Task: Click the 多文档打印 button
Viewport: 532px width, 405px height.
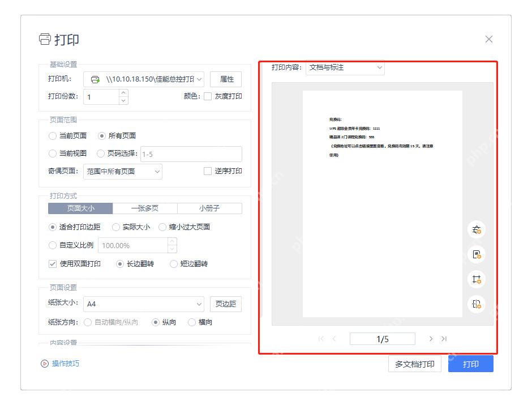Action: click(415, 364)
